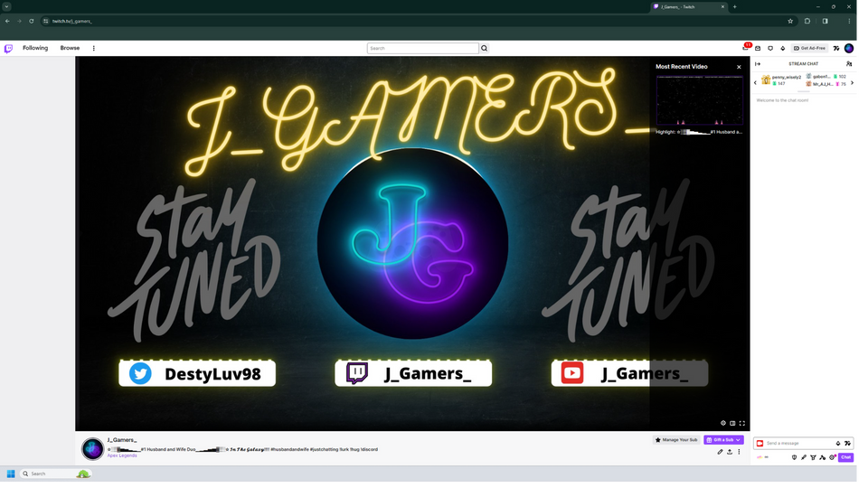Show next gift leaderboard entries
The height and width of the screenshot is (488, 868).
click(853, 81)
